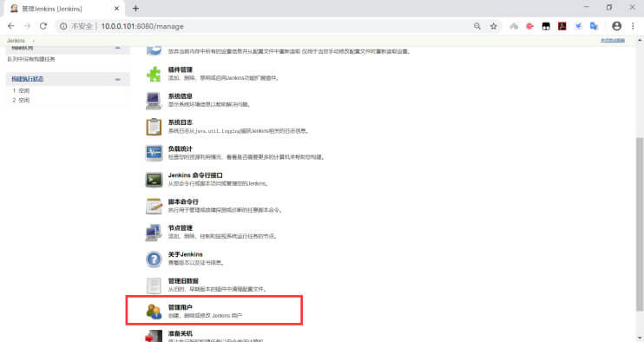Screen dimensions: 644x342
Task: Reload the page with refresh button
Action: tap(43, 26)
